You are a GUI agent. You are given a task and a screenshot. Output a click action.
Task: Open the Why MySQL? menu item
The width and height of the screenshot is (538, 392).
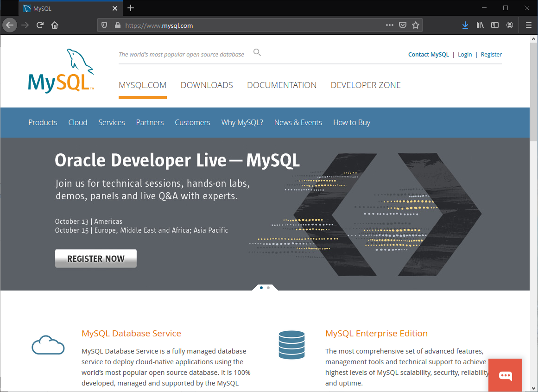pyautogui.click(x=242, y=122)
